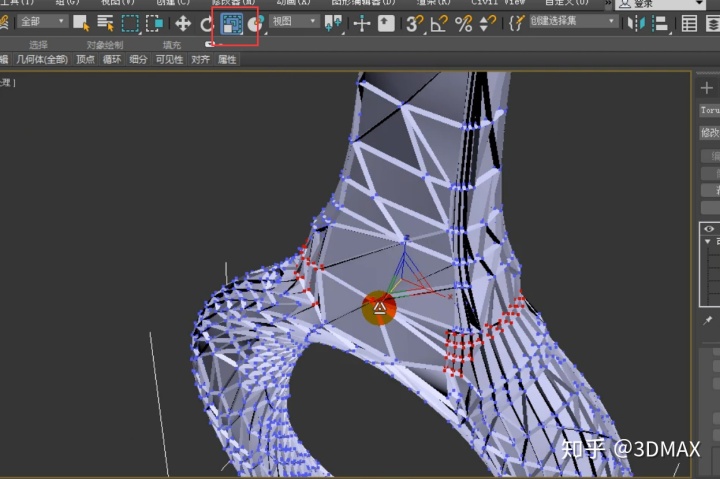Collapse the modifier stack triangle

click(708, 241)
